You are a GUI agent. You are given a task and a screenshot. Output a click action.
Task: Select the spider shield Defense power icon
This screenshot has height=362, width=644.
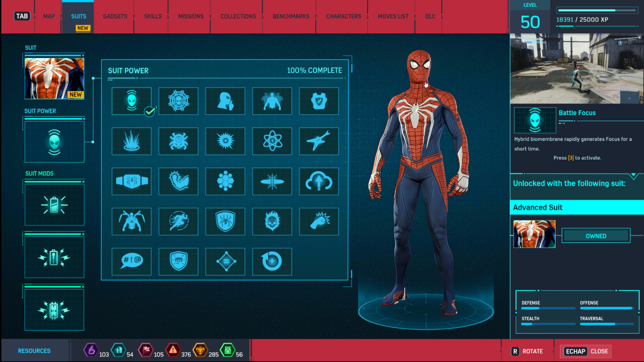225,222
